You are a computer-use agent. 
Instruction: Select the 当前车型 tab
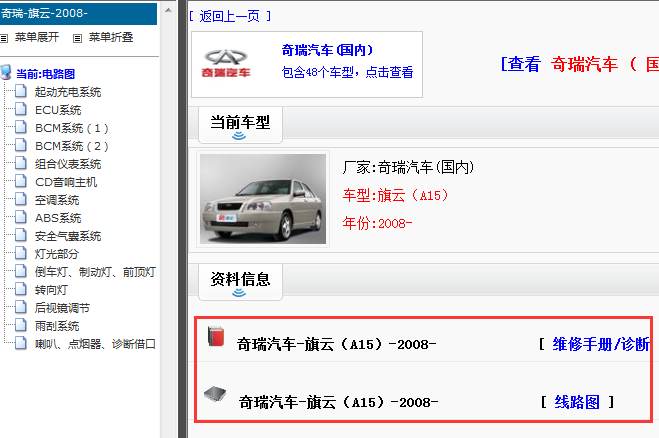click(x=240, y=125)
